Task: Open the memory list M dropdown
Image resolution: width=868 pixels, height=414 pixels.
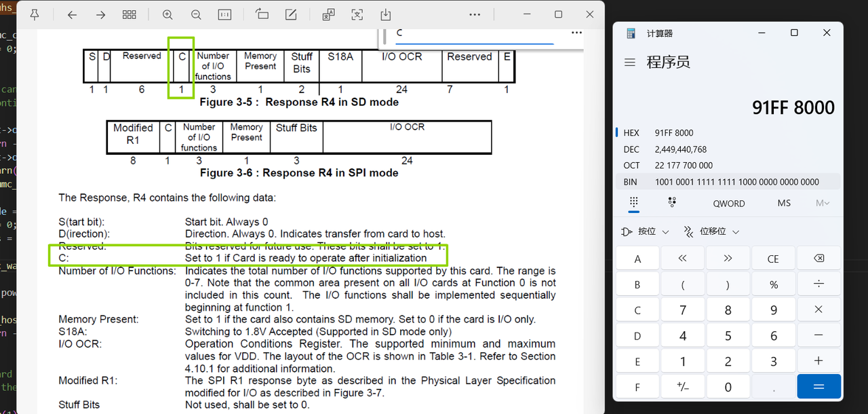Action: pyautogui.click(x=823, y=203)
